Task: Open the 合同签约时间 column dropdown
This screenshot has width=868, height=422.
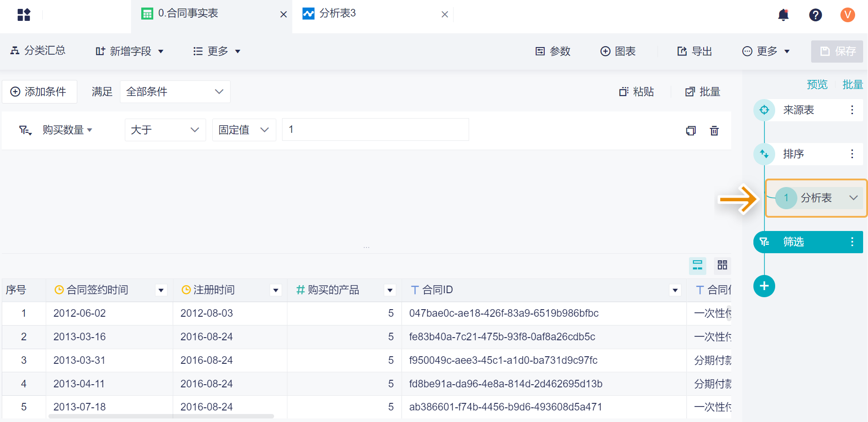Action: (161, 290)
